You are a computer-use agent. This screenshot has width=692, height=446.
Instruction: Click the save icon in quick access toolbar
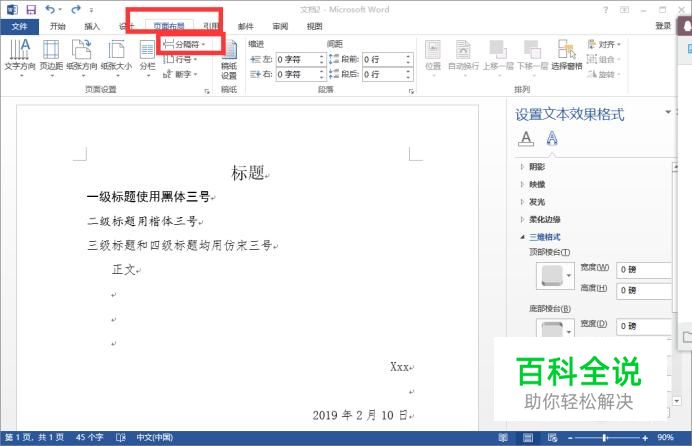click(31, 9)
